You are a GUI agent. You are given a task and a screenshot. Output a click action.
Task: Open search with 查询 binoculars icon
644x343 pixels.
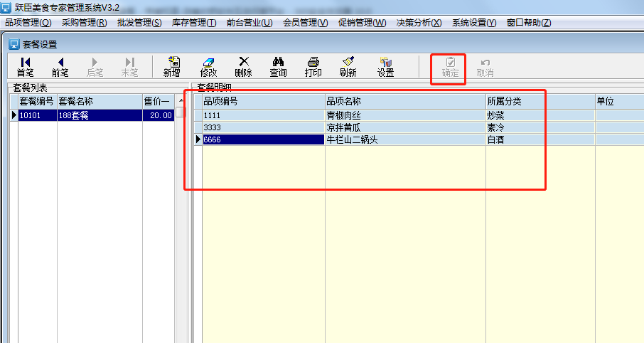tap(278, 67)
